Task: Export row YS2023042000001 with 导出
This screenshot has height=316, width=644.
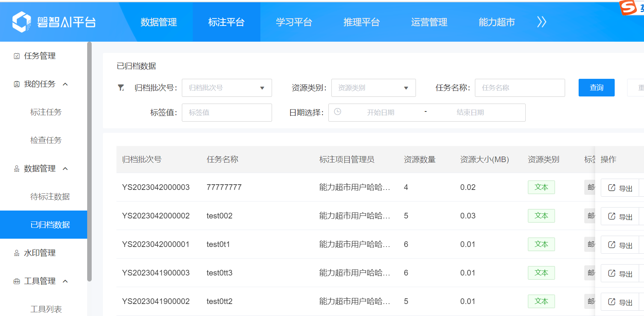Action: (x=620, y=245)
